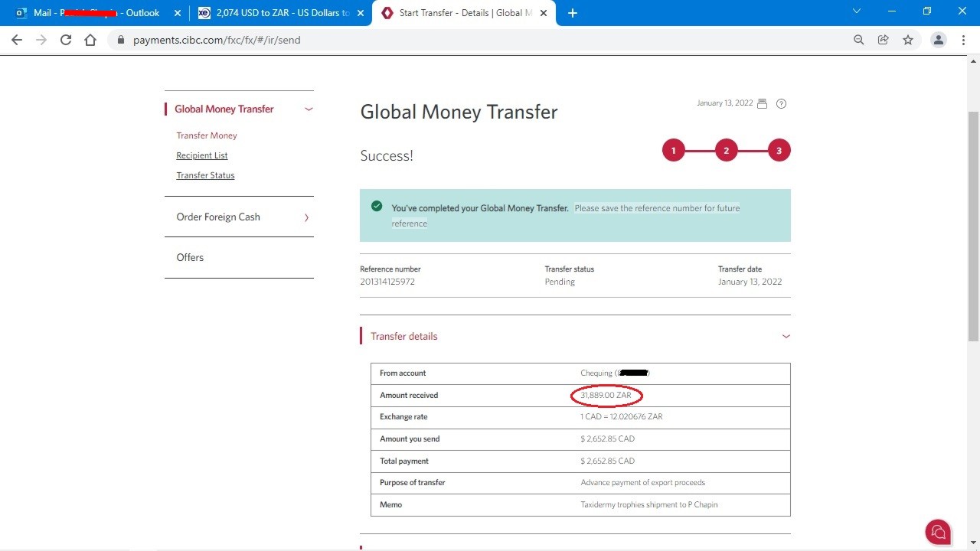Select Offers in the sidebar
This screenshot has width=980, height=551.
[190, 257]
